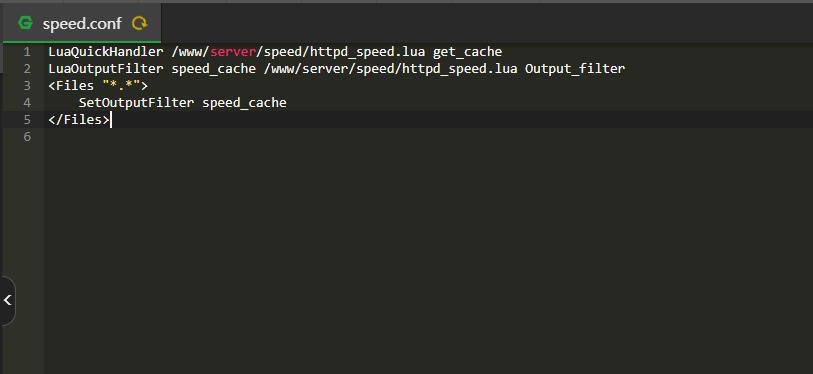Place cursor on LuaQuickHandler directive
This screenshot has height=374, width=813.
click(x=105, y=52)
